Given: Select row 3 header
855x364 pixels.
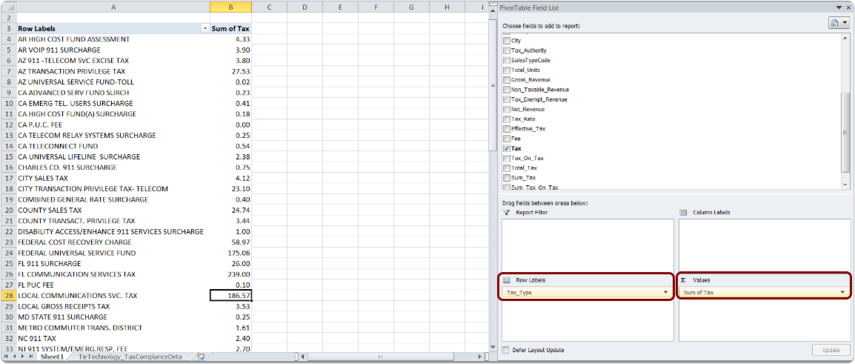Looking at the screenshot, I should coord(8,28).
